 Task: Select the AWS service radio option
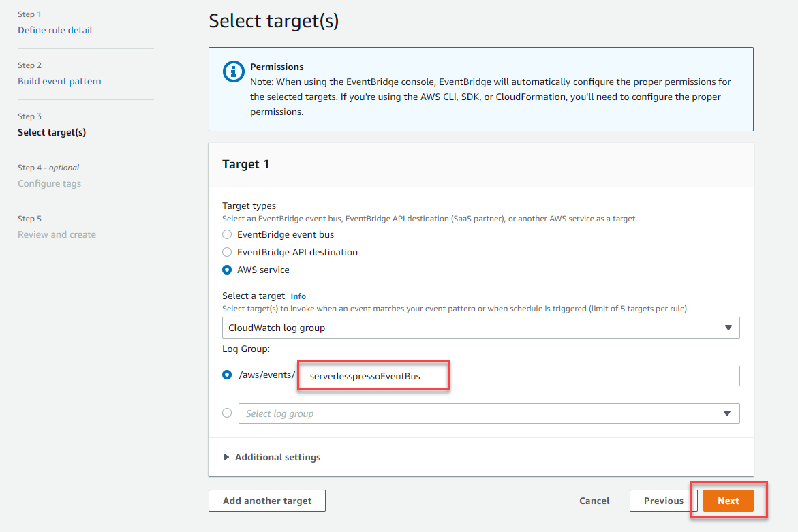click(x=227, y=270)
